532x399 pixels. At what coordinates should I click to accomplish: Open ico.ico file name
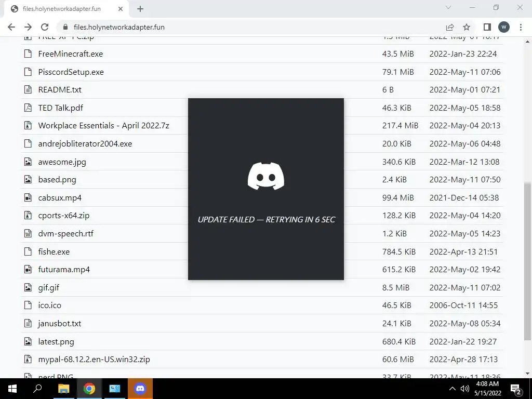(49, 305)
